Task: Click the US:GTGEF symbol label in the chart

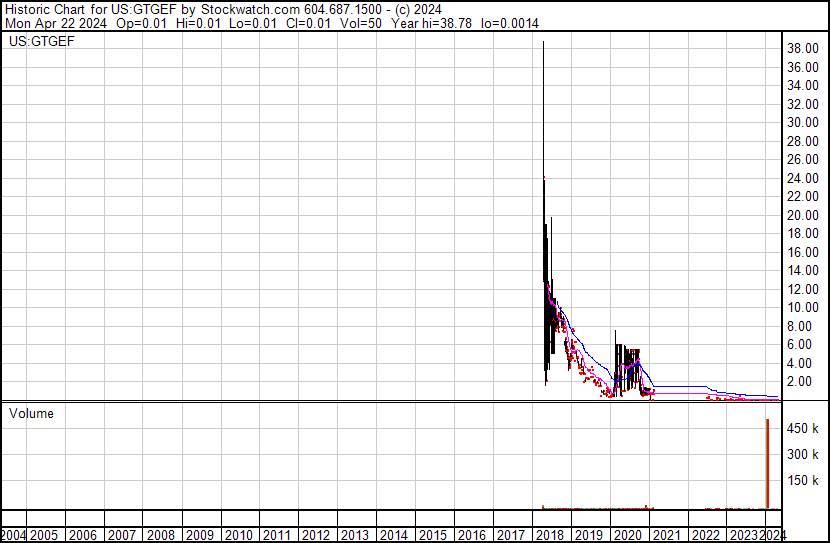Action: point(42,41)
